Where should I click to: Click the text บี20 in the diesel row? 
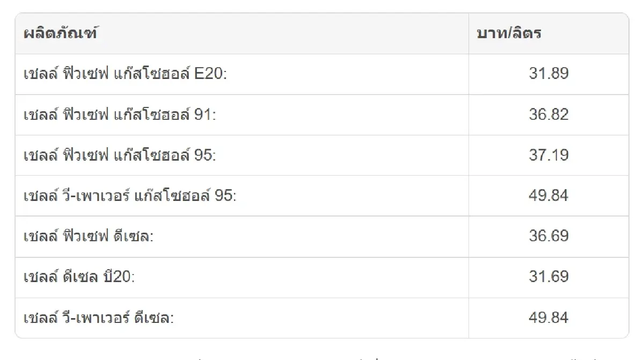[119, 276]
